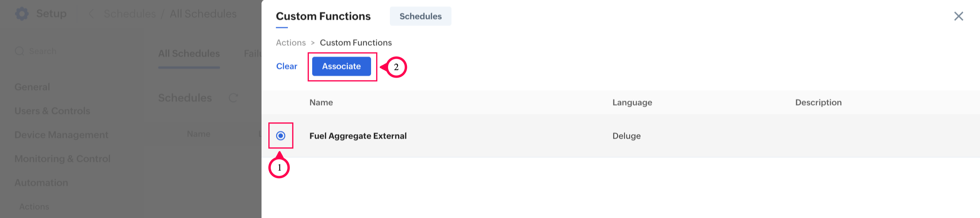The height and width of the screenshot is (218, 980).
Task: Open Monitoring & Control sidebar section
Action: [x=62, y=159]
